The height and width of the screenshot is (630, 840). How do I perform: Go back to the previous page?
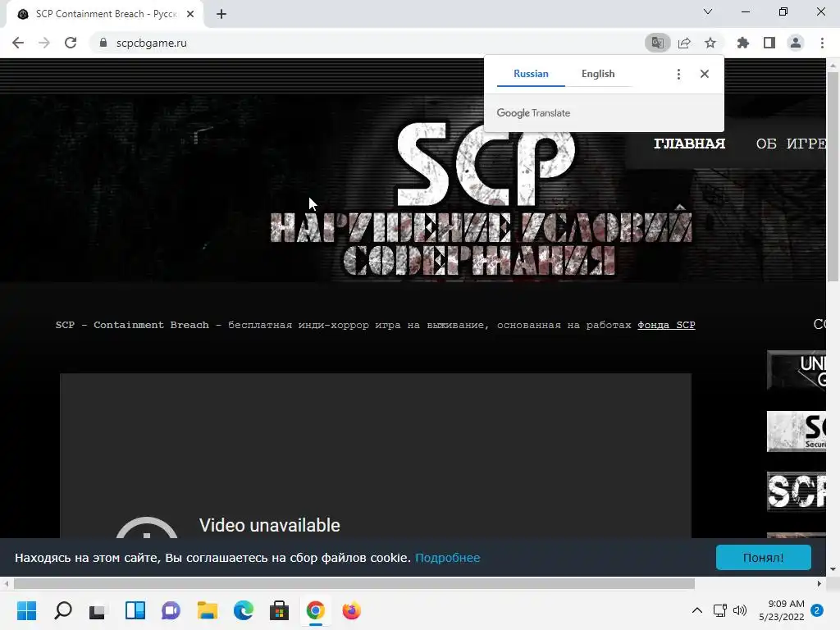click(18, 43)
